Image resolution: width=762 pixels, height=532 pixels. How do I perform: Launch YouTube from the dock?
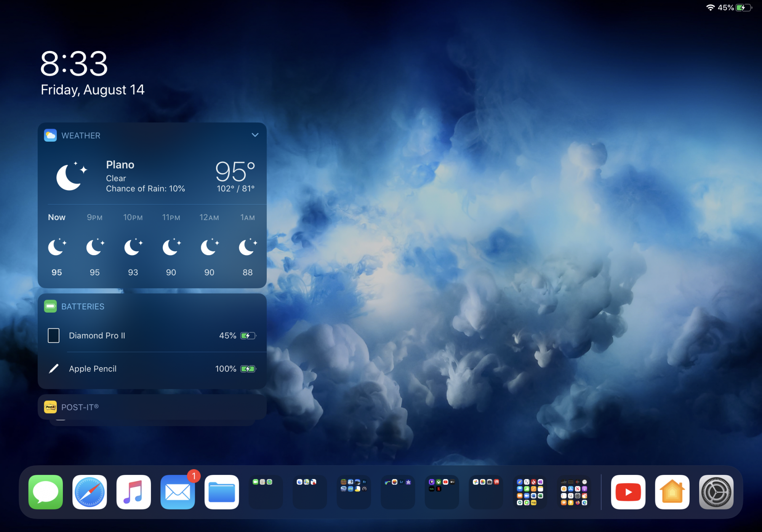(628, 492)
